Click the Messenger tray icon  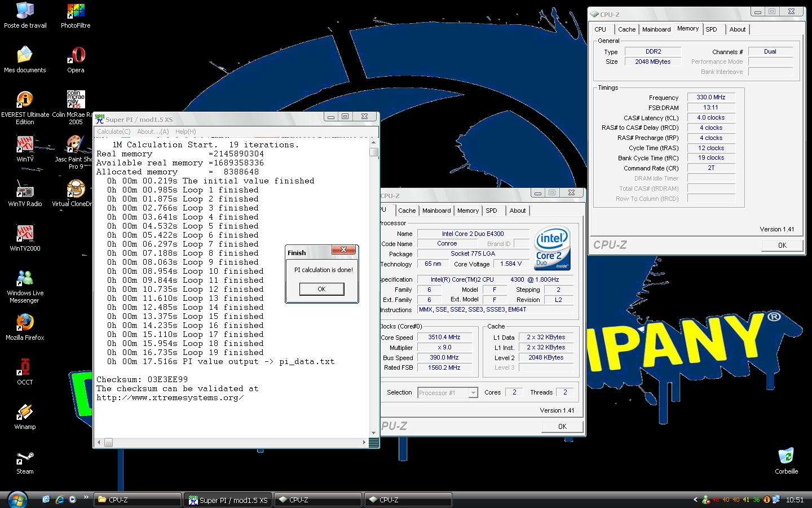point(705,500)
